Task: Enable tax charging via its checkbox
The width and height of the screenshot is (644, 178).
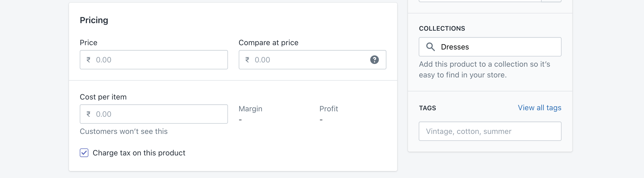Action: (84, 152)
